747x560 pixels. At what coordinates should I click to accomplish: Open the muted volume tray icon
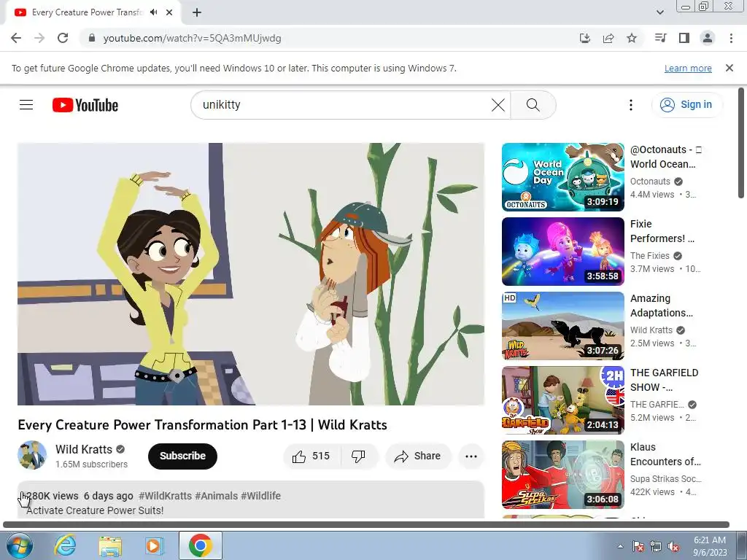[673, 547]
